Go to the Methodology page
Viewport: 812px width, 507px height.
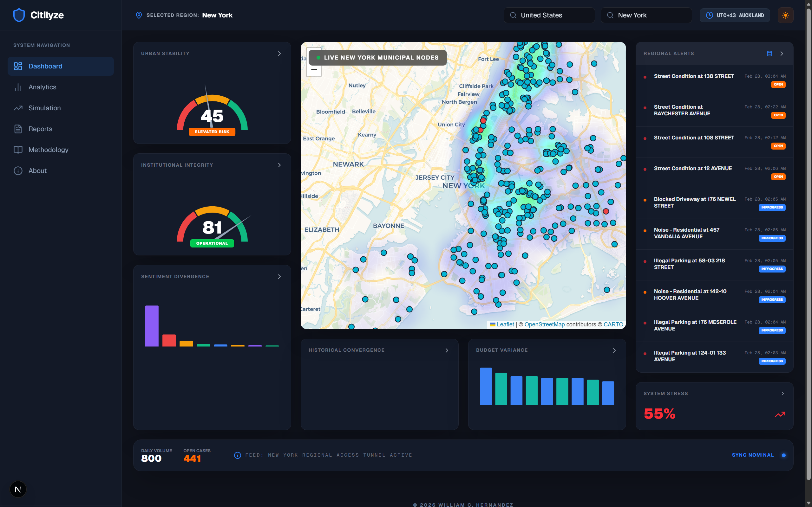pos(48,150)
